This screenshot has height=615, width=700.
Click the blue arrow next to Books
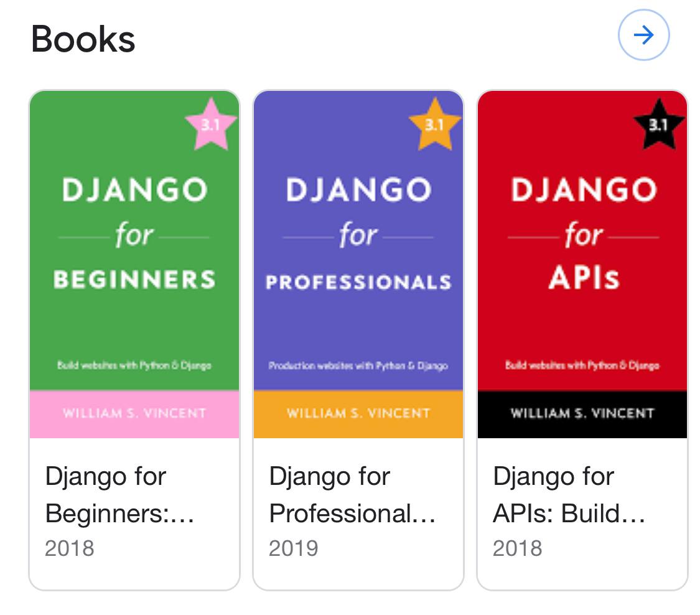click(x=643, y=35)
